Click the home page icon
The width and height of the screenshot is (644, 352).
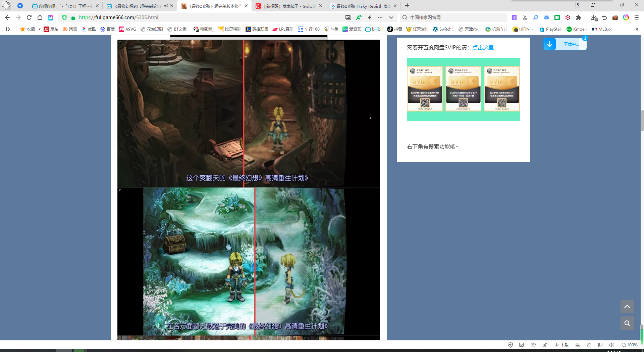point(40,17)
